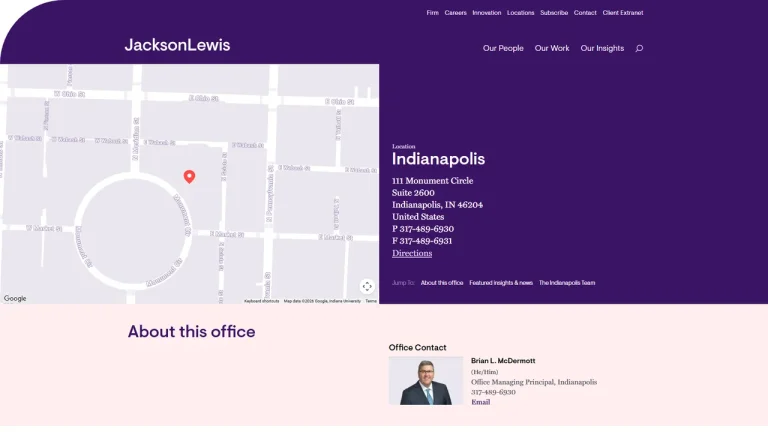
Task: Click the office contact phone 317-489-6930
Action: click(x=493, y=392)
